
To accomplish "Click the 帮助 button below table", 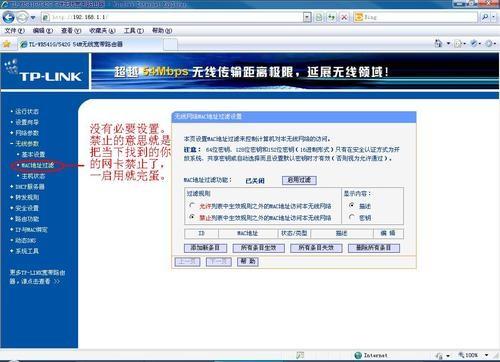I will [x=248, y=262].
